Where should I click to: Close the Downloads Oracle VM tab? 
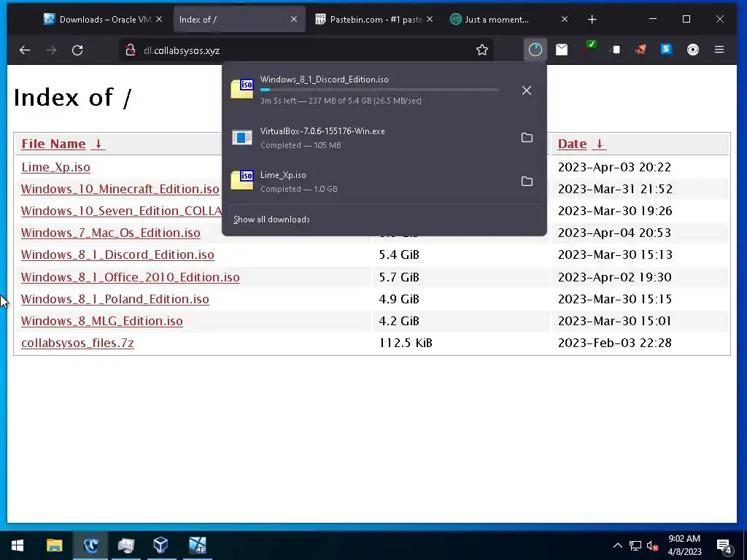(159, 20)
